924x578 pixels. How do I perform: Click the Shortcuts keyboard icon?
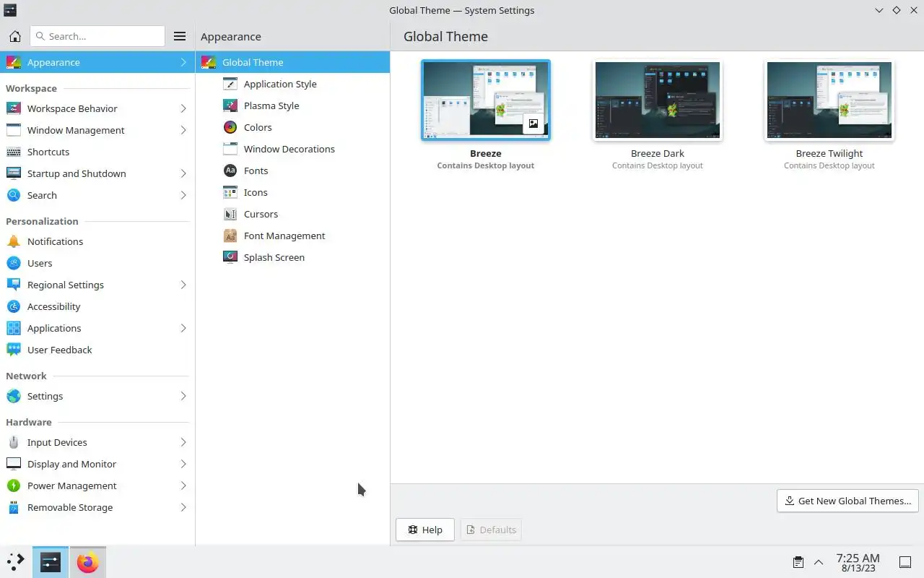click(13, 152)
